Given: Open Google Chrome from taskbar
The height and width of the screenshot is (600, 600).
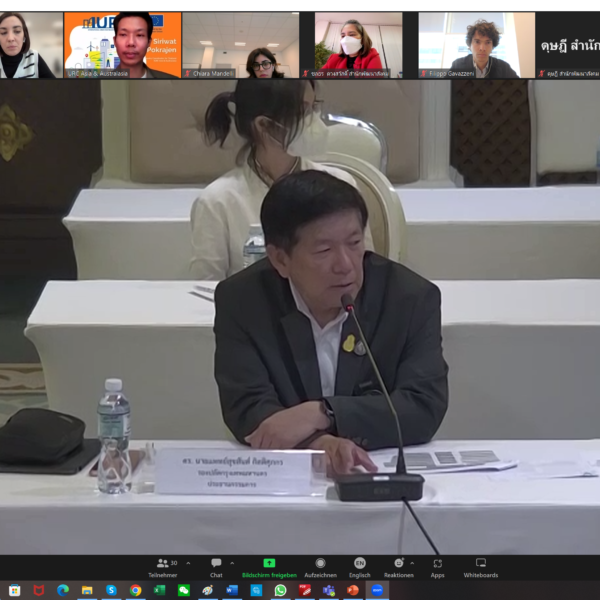Looking at the screenshot, I should (135, 590).
